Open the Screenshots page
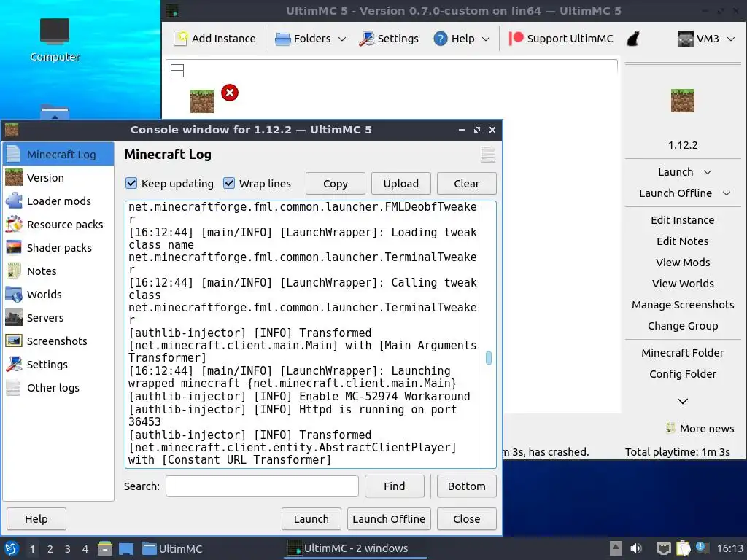 (x=58, y=341)
